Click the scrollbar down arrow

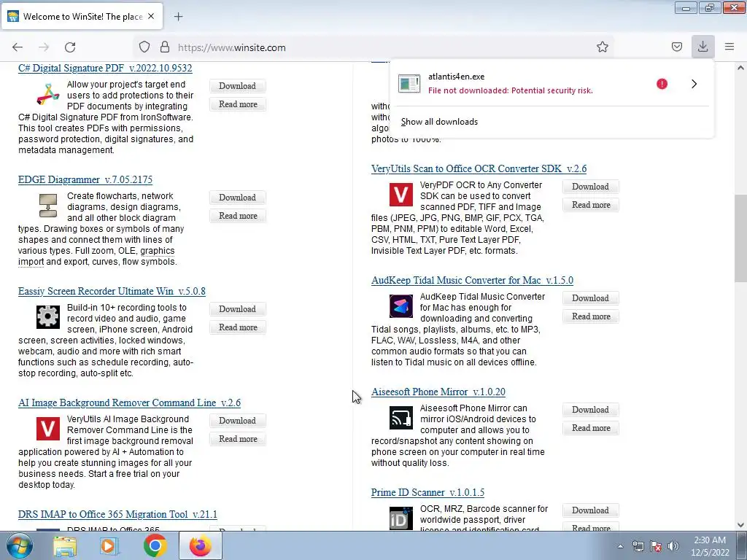point(740,525)
